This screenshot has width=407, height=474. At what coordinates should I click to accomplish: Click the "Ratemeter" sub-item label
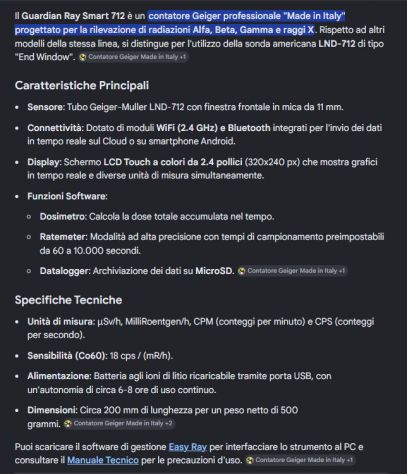pos(63,237)
